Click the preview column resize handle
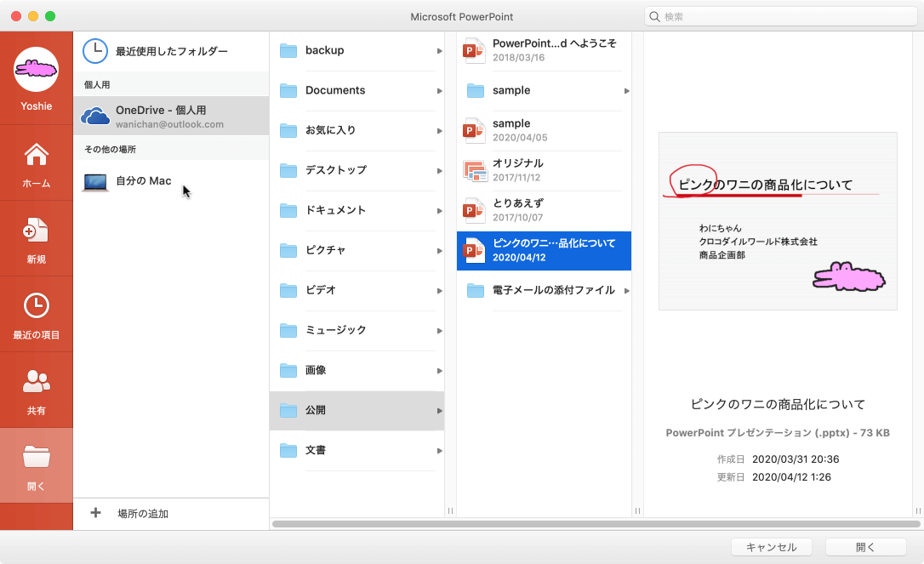Image resolution: width=924 pixels, height=564 pixels. 918,511
